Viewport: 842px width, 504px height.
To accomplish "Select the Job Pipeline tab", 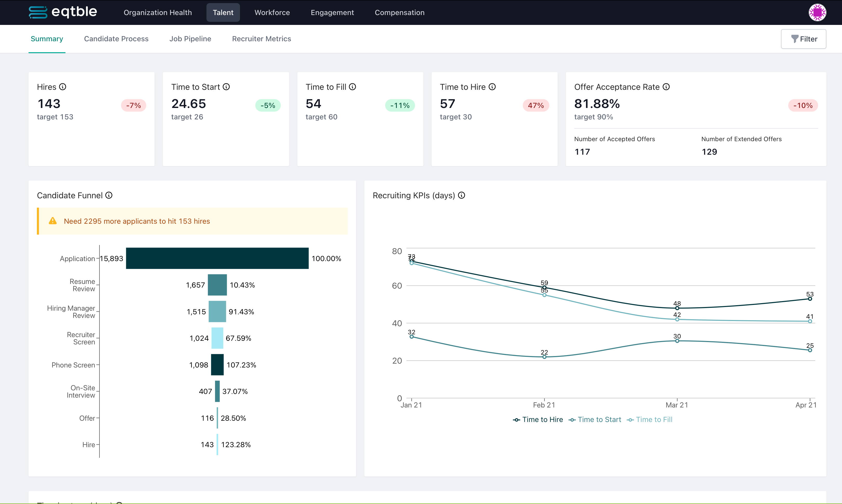I will (x=190, y=39).
